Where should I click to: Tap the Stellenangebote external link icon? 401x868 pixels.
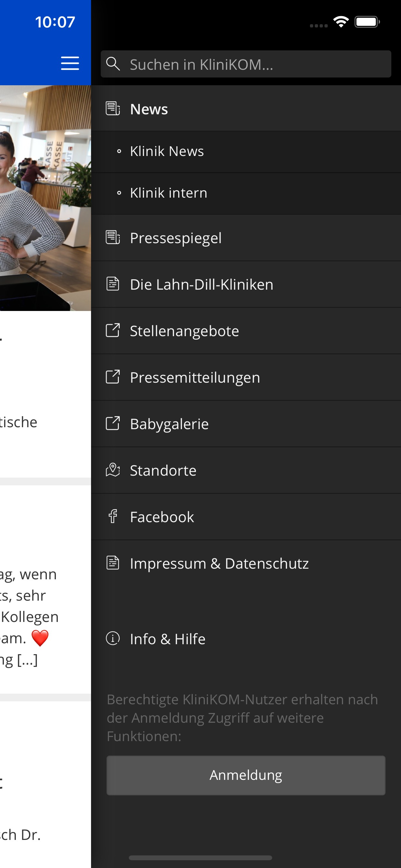(x=113, y=330)
